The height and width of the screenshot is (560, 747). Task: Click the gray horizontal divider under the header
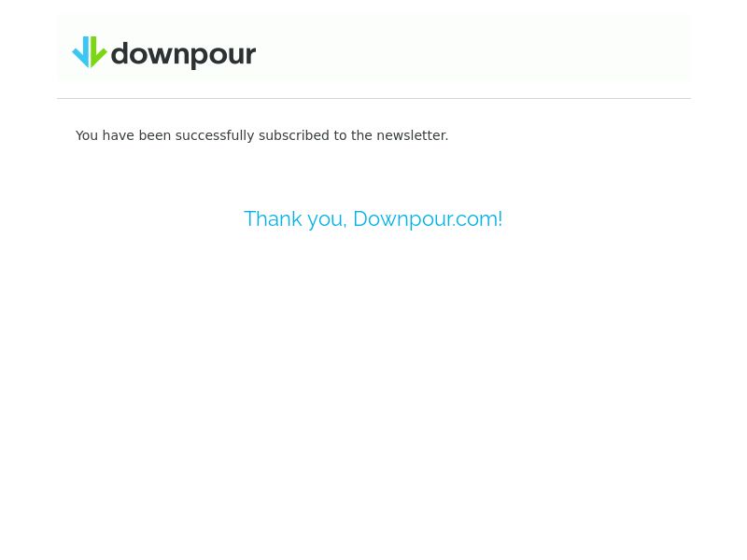point(373,99)
